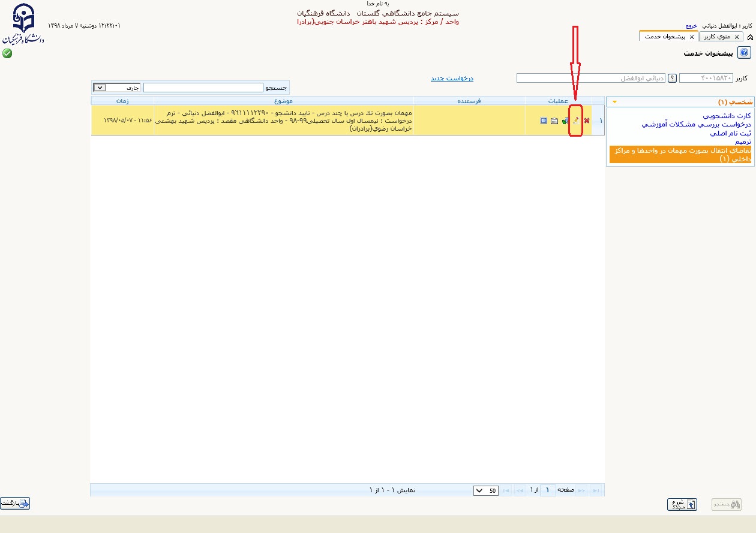Viewport: 756px width, 533px height.
Task: Click the green checkmark confirm-and-send icon
Action: tap(565, 121)
